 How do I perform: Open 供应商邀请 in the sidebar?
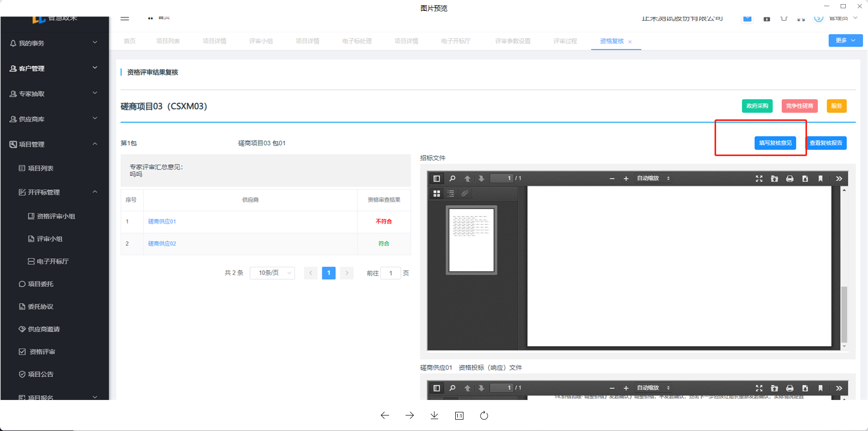click(x=43, y=329)
